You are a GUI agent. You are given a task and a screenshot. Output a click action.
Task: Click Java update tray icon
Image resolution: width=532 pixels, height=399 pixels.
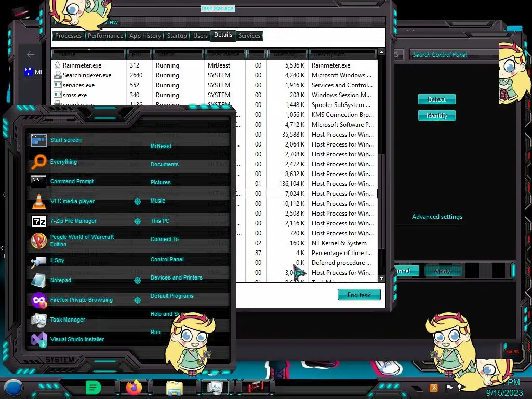click(434, 388)
